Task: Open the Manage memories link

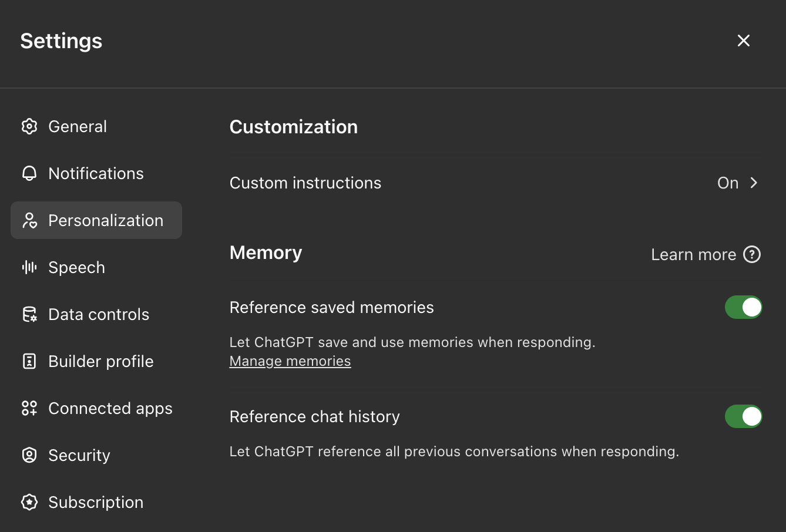Action: 290,361
